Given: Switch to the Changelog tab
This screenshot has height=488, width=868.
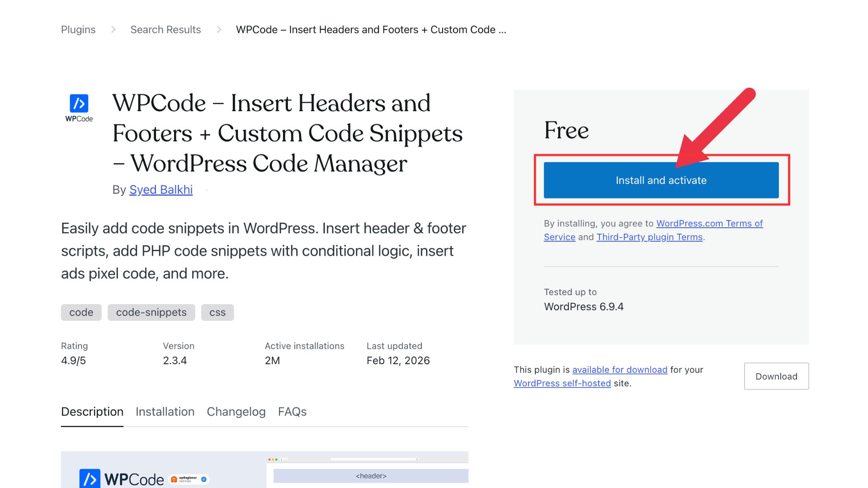Looking at the screenshot, I should pyautogui.click(x=236, y=412).
